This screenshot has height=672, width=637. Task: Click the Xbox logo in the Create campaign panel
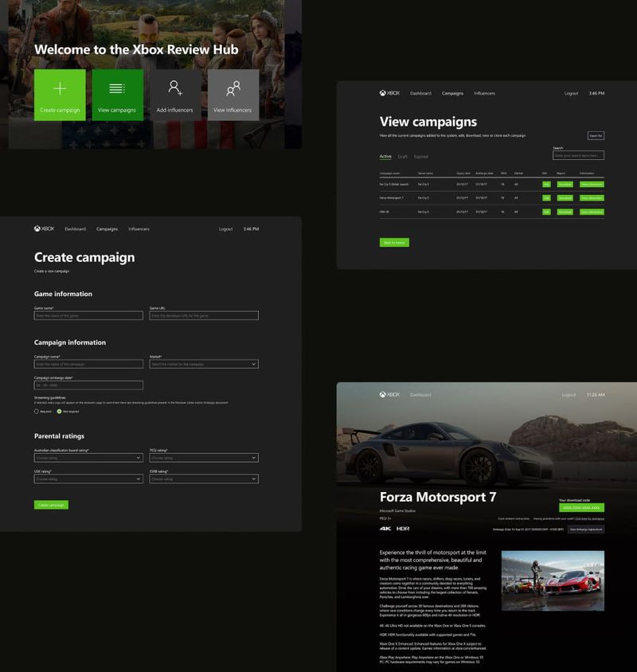coord(44,229)
